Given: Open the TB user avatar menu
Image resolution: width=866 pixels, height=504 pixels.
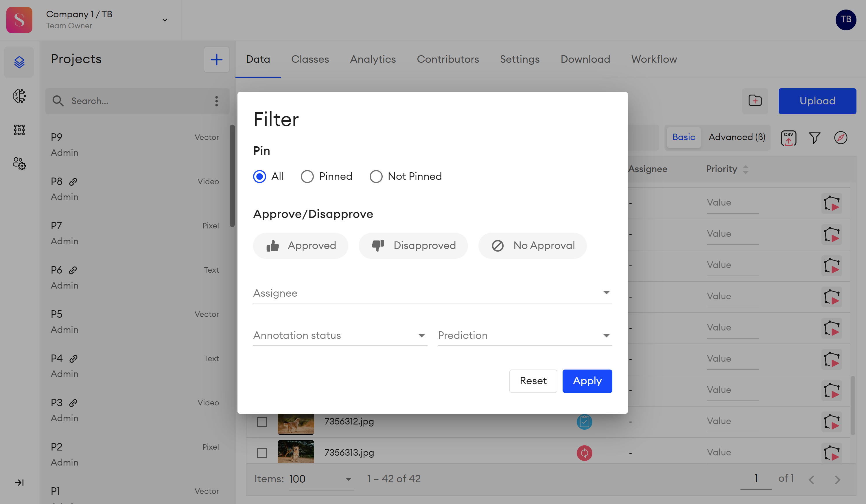Looking at the screenshot, I should pos(846,20).
